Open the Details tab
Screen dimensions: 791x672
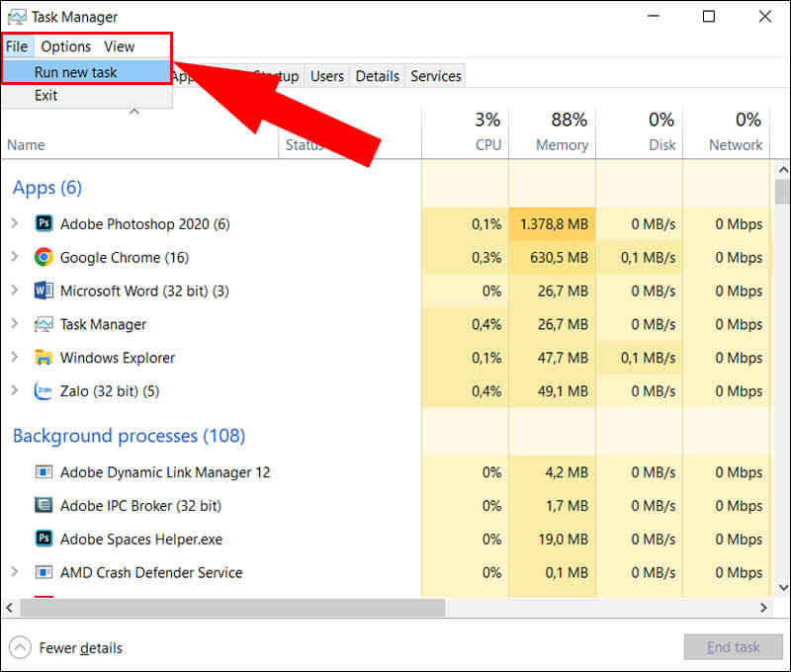tap(378, 76)
